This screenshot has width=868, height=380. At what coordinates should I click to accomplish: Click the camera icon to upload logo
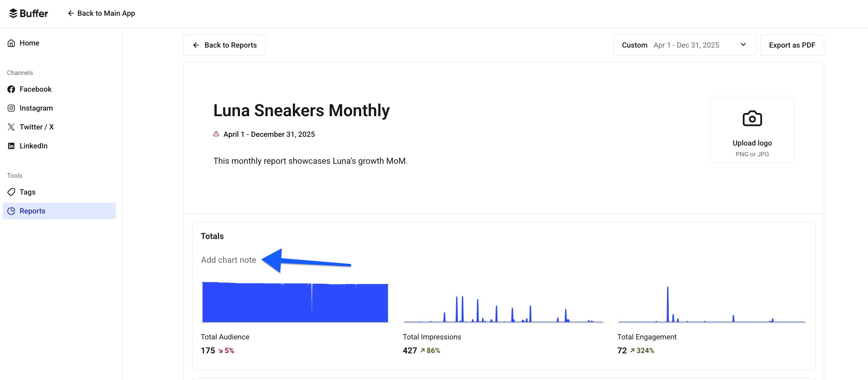point(752,118)
